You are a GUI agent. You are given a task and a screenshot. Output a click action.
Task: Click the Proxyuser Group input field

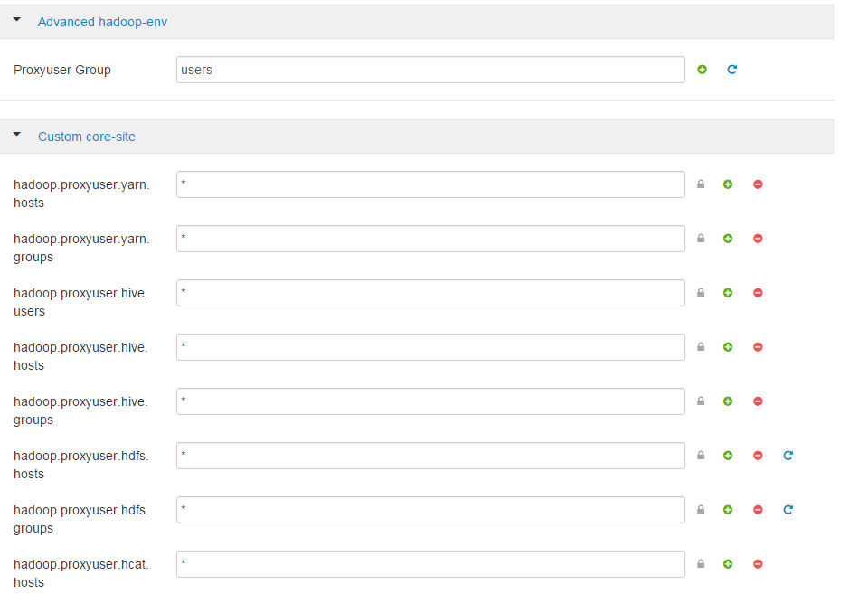coord(430,70)
